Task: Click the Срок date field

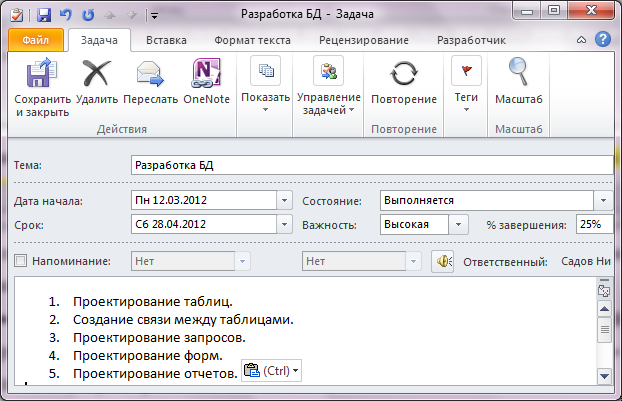Action: click(204, 224)
